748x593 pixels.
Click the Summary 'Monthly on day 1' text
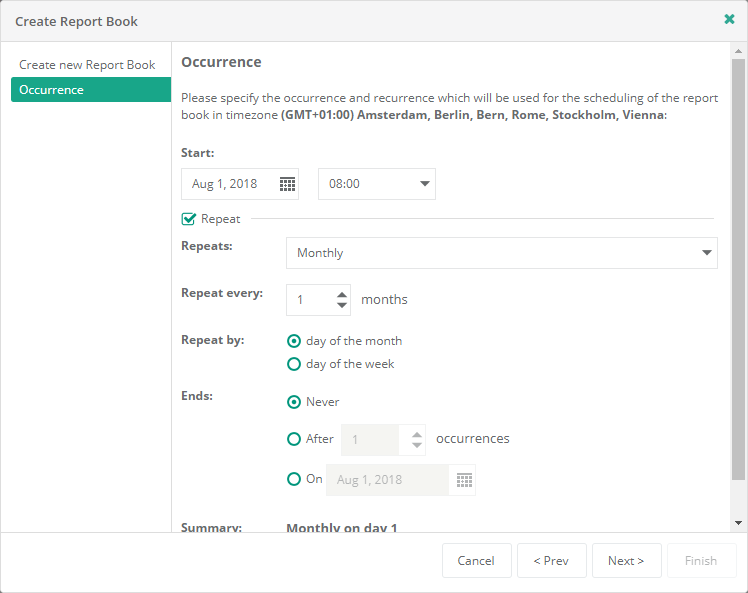pos(342,527)
